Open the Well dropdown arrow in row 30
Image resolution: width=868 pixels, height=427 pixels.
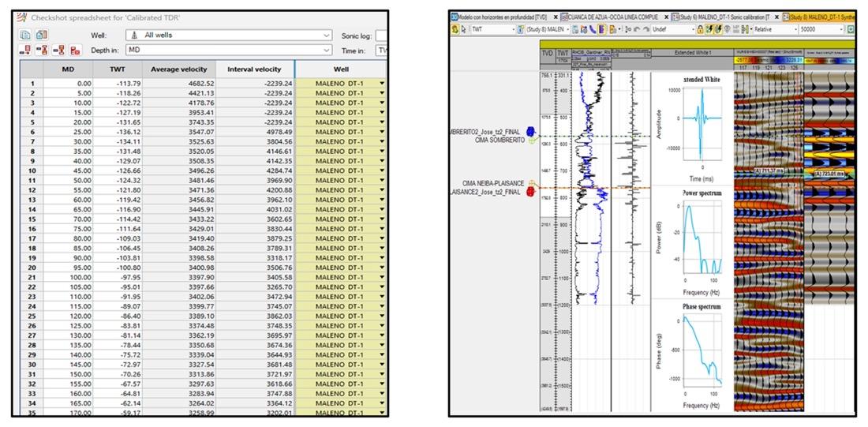pos(381,364)
